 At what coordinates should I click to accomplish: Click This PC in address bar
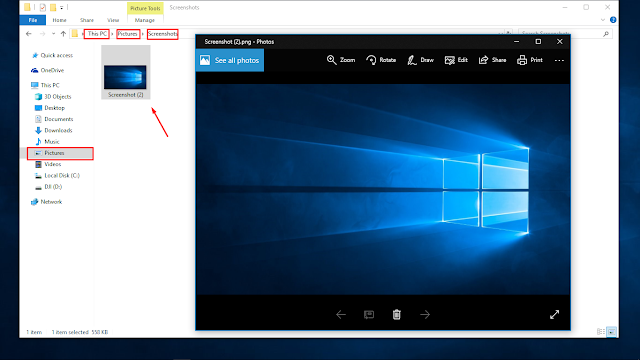pyautogui.click(x=97, y=34)
